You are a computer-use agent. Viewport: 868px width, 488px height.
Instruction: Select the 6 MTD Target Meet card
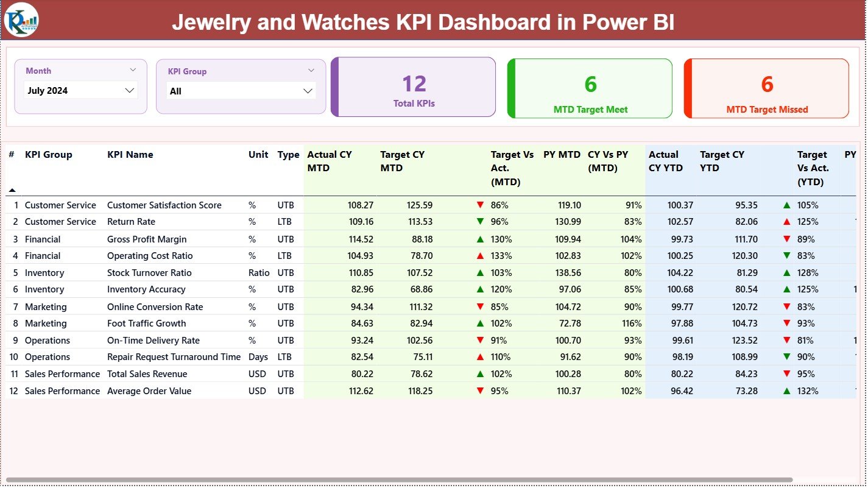coord(588,87)
